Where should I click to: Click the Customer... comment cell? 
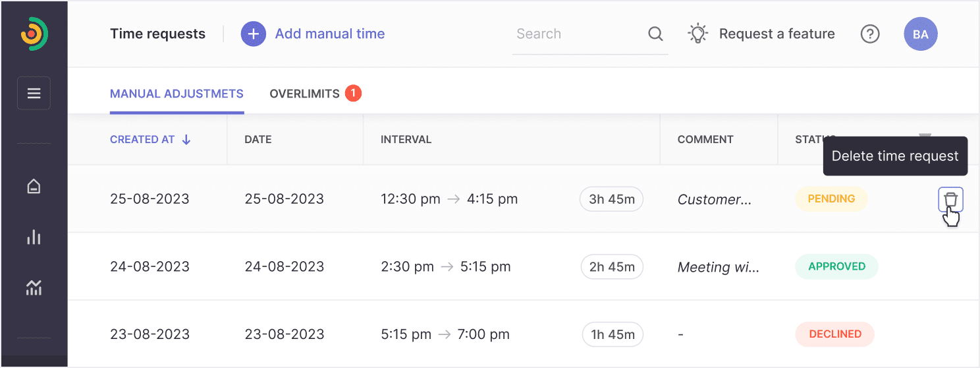point(715,199)
